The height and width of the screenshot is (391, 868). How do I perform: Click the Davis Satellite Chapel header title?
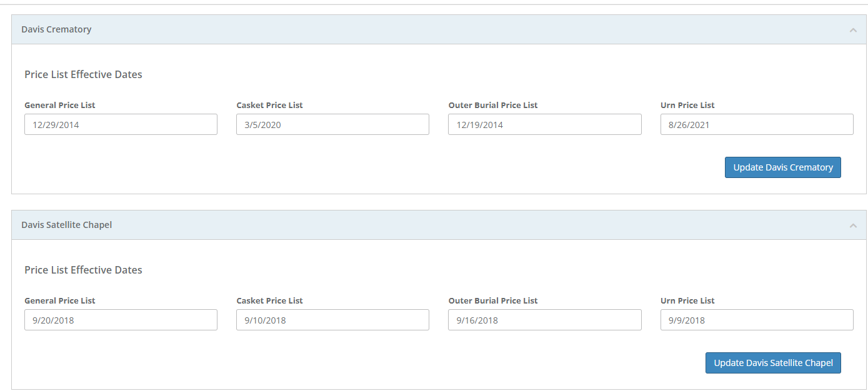click(x=66, y=224)
